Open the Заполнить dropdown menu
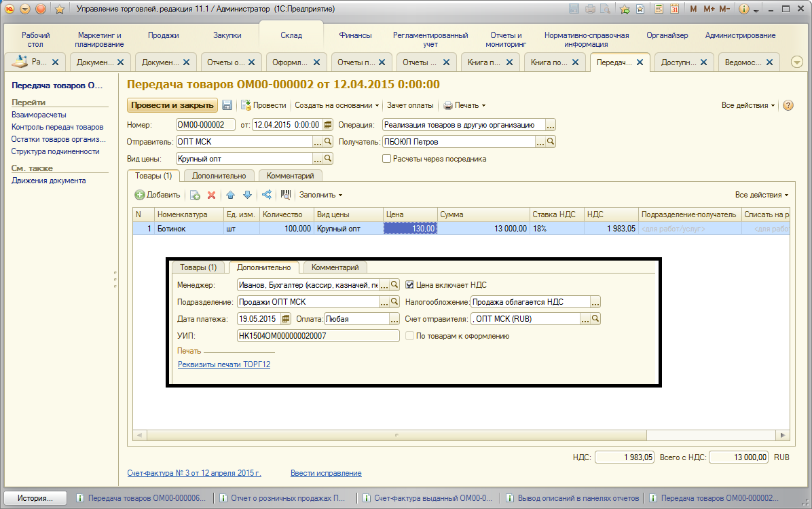812x509 pixels. pyautogui.click(x=321, y=195)
